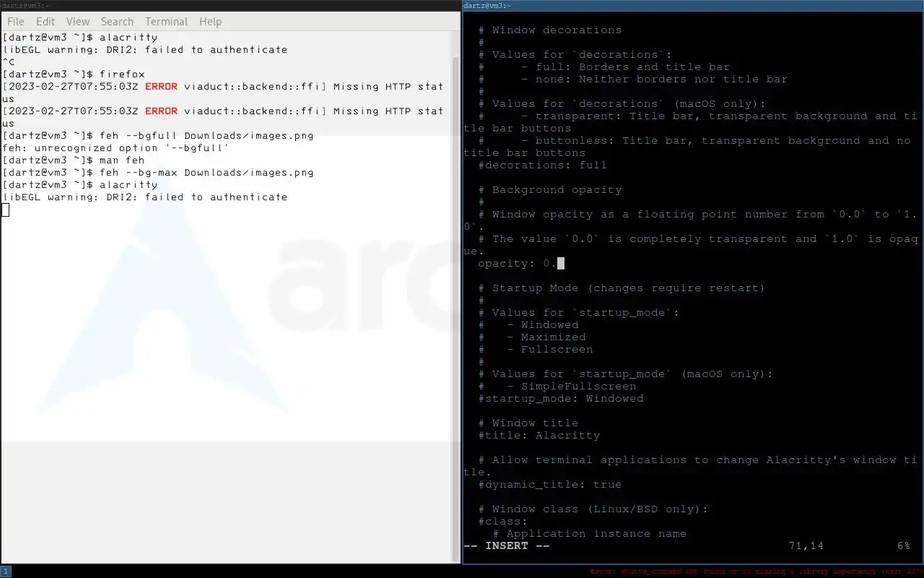Click the 'feh --bg-max Downloads/images.png' command
The height and width of the screenshot is (578, 924).
click(206, 173)
